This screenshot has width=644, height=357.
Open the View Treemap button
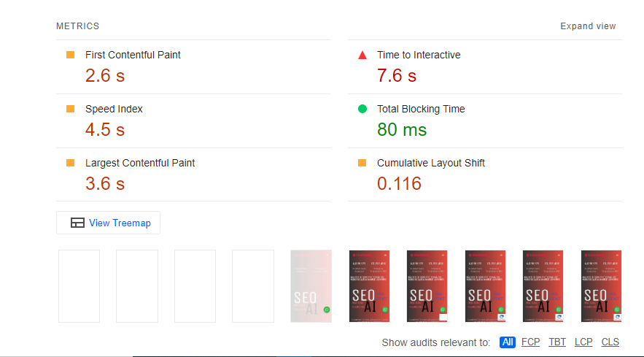[108, 223]
